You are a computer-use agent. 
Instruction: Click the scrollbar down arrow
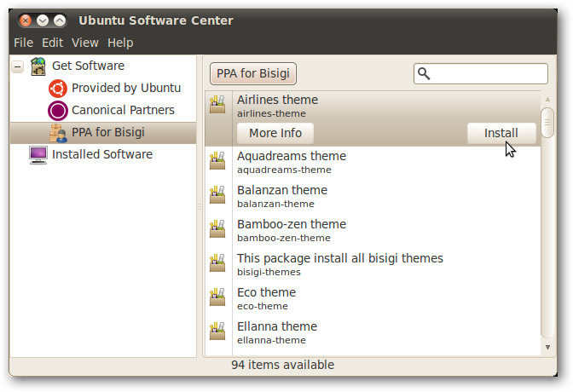click(547, 347)
